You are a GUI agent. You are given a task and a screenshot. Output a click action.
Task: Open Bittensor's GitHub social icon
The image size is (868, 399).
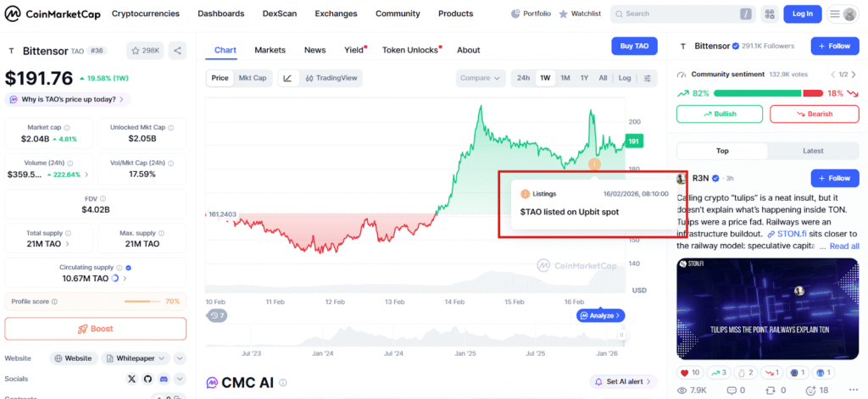(147, 379)
